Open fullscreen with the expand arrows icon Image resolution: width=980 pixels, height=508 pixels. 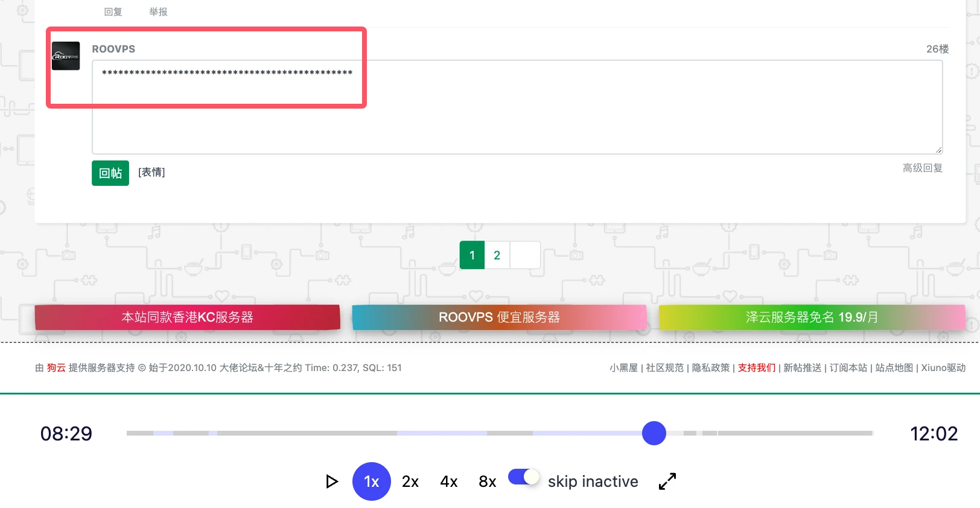click(667, 481)
